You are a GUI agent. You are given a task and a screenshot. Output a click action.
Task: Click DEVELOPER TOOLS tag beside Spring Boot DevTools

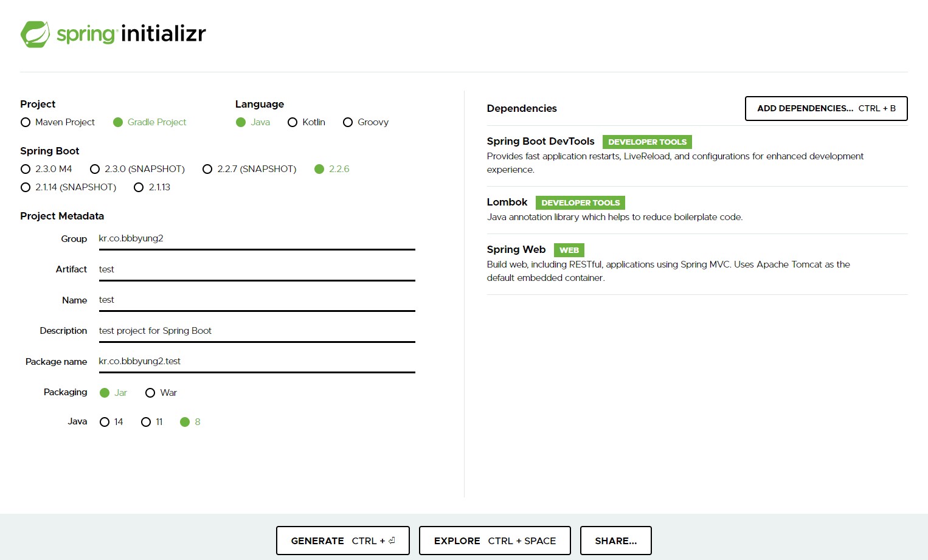tap(647, 142)
